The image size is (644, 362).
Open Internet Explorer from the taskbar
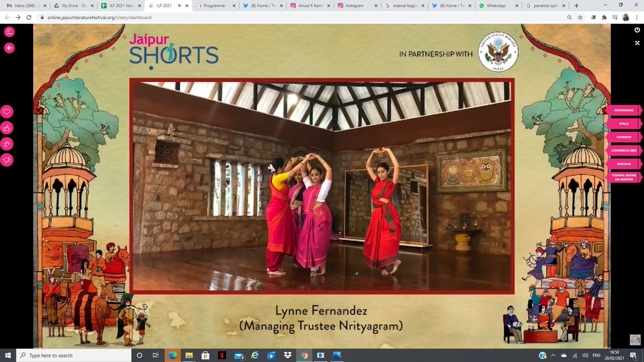tap(254, 355)
